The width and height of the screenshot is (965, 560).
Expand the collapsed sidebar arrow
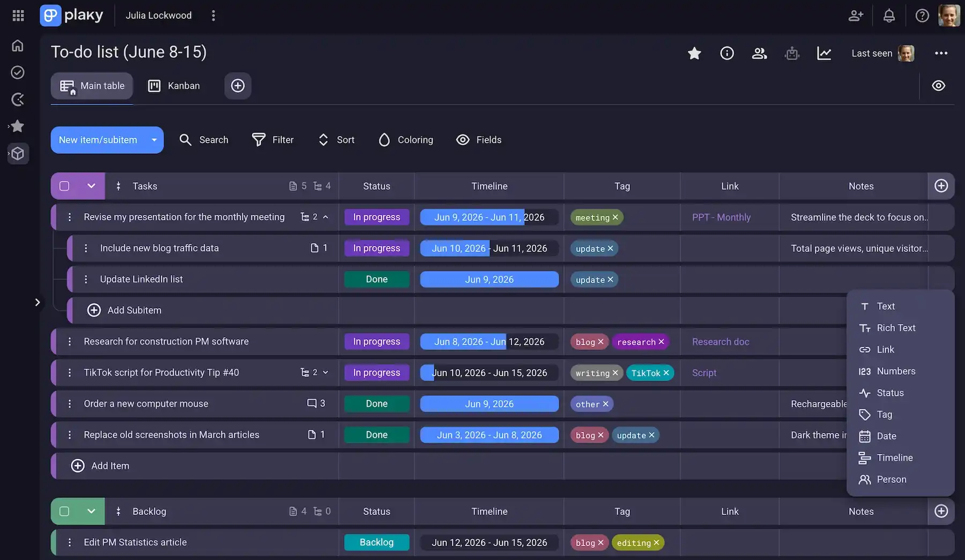pyautogui.click(x=37, y=302)
